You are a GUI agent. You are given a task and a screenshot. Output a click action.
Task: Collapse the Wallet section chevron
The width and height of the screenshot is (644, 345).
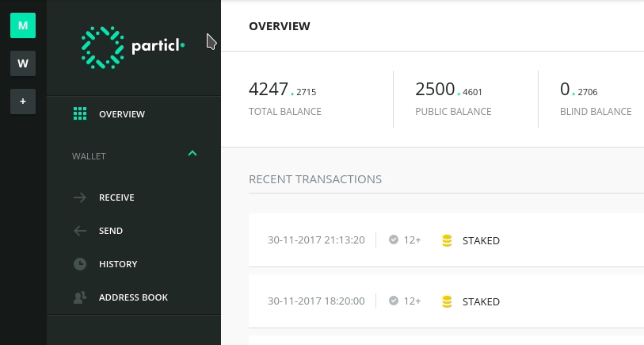pos(192,153)
